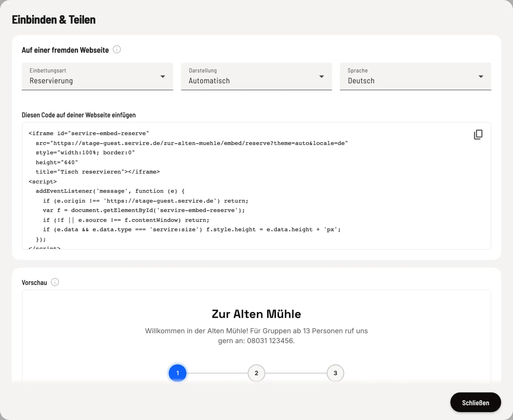
Task: Open info icon next to Auf einer fremden Webseite
Action: pyautogui.click(x=117, y=50)
